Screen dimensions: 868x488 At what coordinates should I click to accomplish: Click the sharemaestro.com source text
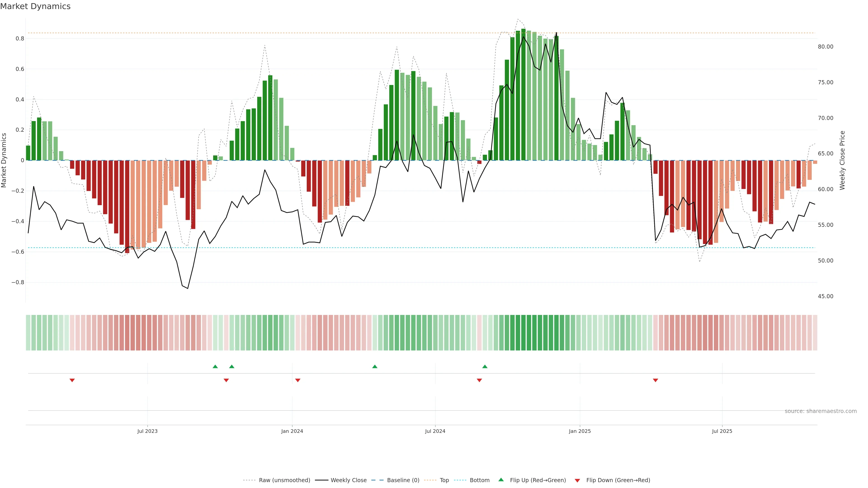[821, 411]
